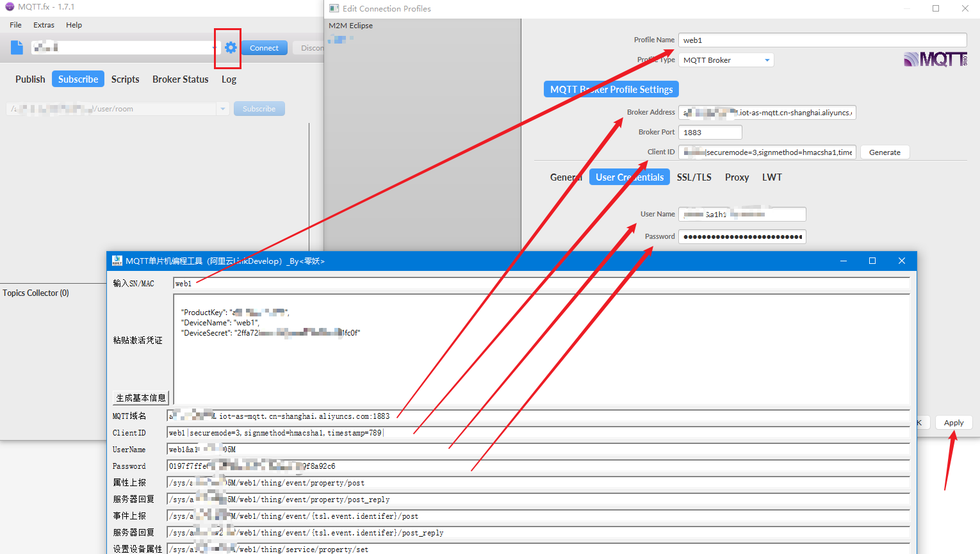Viewport: 980px width, 554px height.
Task: Click the Client ID field in profile editor
Action: [x=767, y=152]
